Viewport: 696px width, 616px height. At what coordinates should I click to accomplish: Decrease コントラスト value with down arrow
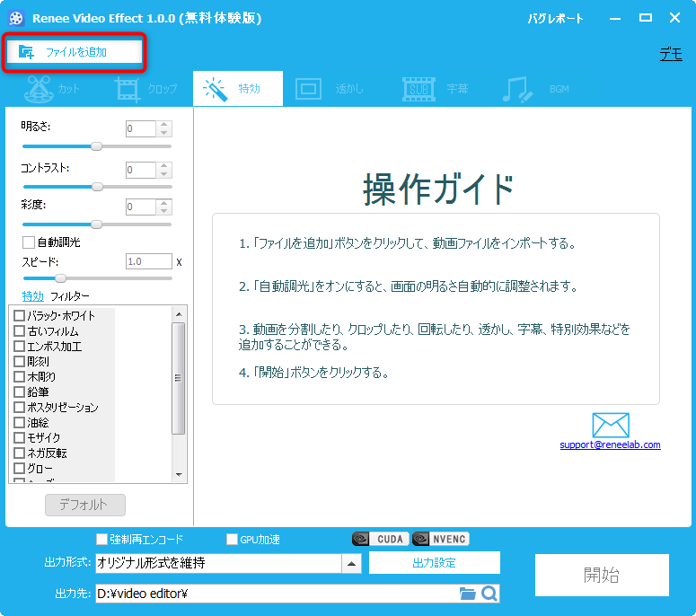click(x=164, y=174)
